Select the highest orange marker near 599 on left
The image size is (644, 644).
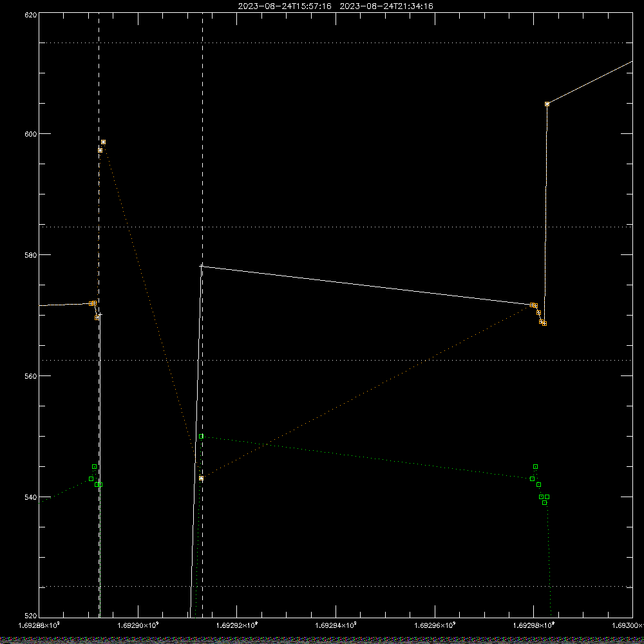click(x=104, y=142)
